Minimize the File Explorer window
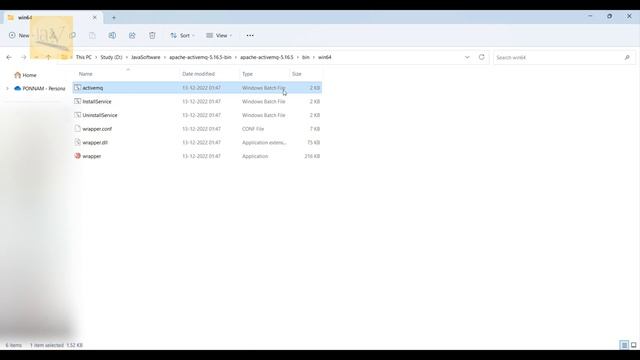 pos(590,16)
